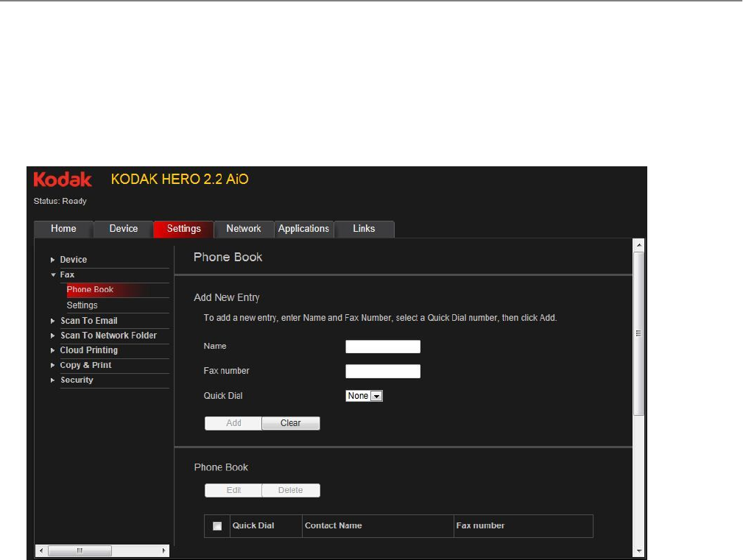Image resolution: width=743 pixels, height=560 pixels.
Task: Click the vertical scrollbar down arrow
Action: point(639,550)
